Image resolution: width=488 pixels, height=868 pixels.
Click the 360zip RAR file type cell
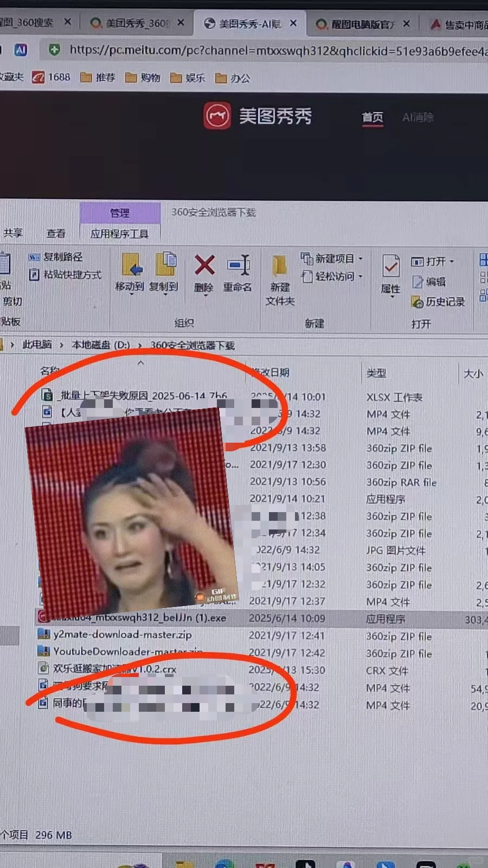pos(401,482)
